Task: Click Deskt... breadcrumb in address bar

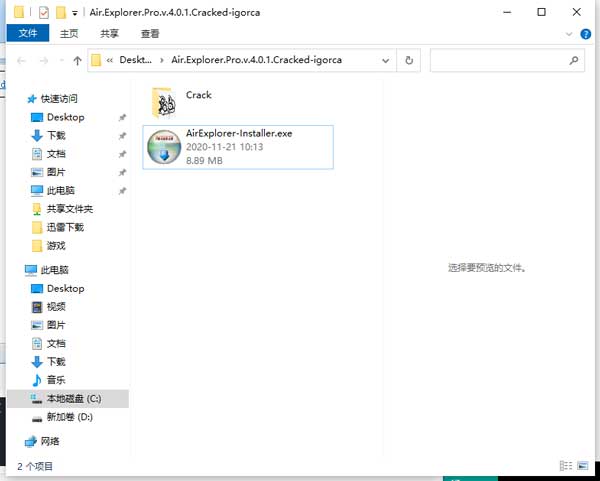Action: 135,60
